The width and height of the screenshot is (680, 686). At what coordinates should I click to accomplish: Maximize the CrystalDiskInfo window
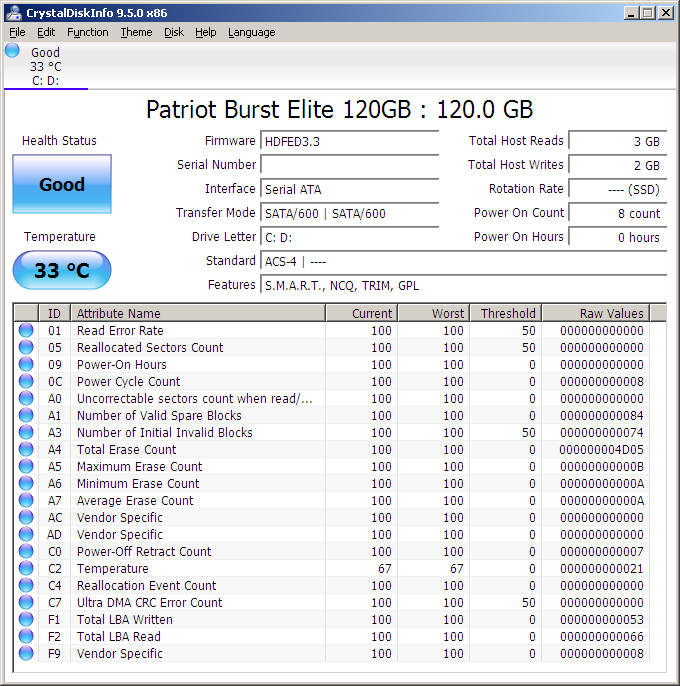(648, 13)
